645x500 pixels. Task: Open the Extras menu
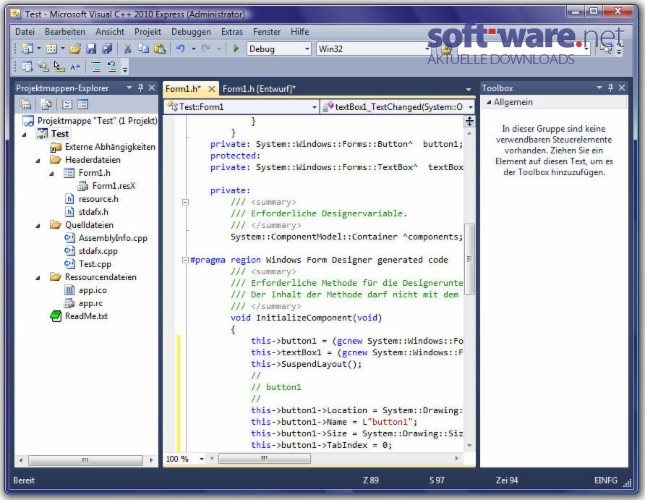point(232,32)
